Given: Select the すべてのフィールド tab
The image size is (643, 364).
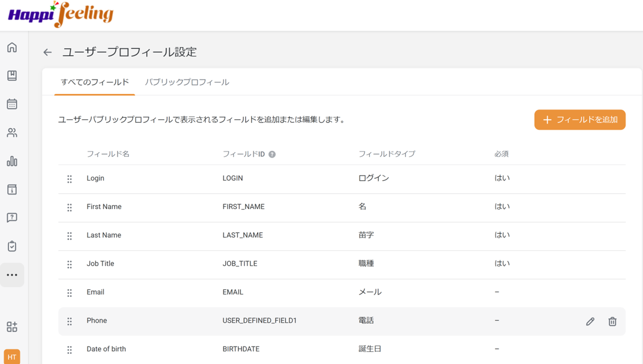Looking at the screenshot, I should [95, 83].
